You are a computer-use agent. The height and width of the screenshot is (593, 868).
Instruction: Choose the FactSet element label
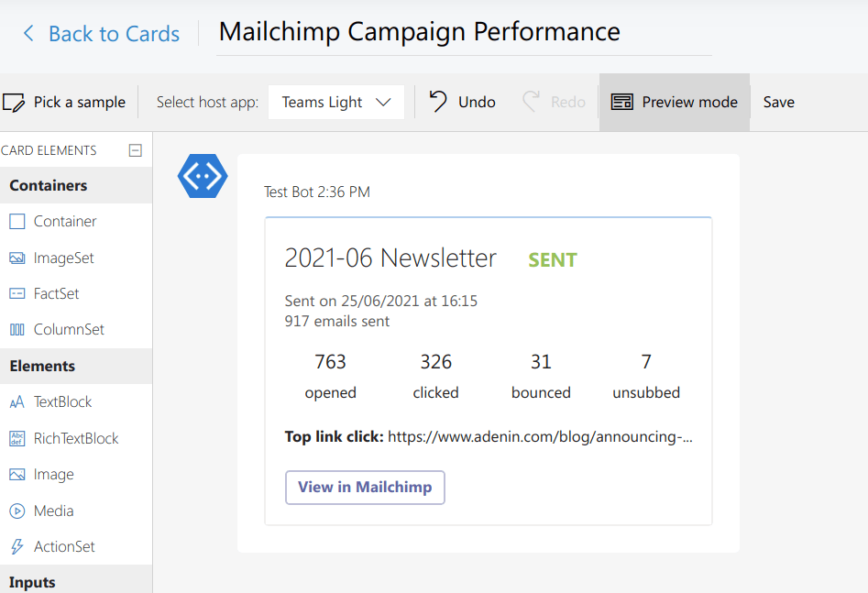coord(57,293)
